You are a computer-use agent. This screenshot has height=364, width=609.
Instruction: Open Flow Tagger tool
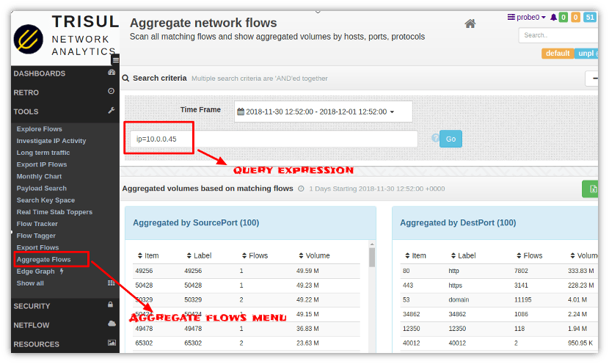(36, 236)
